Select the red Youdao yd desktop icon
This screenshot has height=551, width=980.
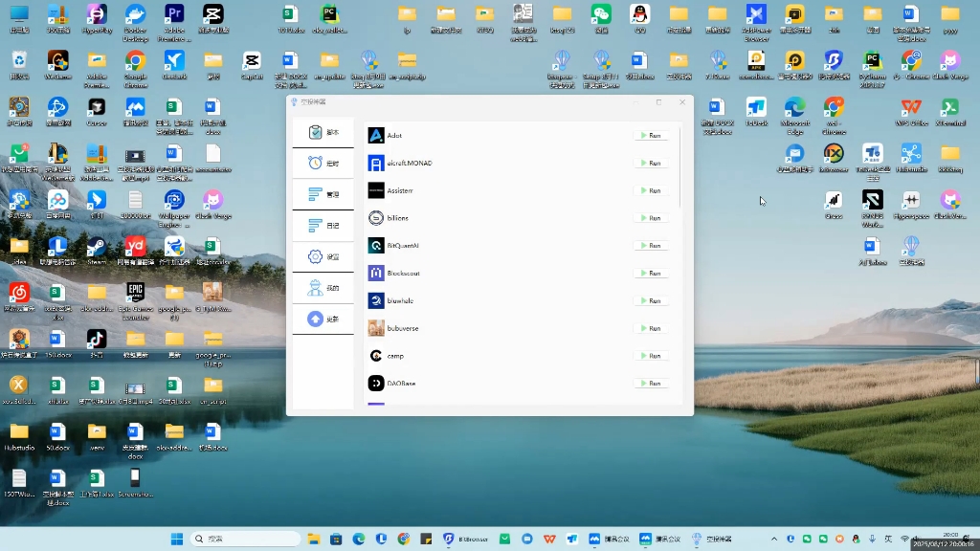pyautogui.click(x=136, y=251)
